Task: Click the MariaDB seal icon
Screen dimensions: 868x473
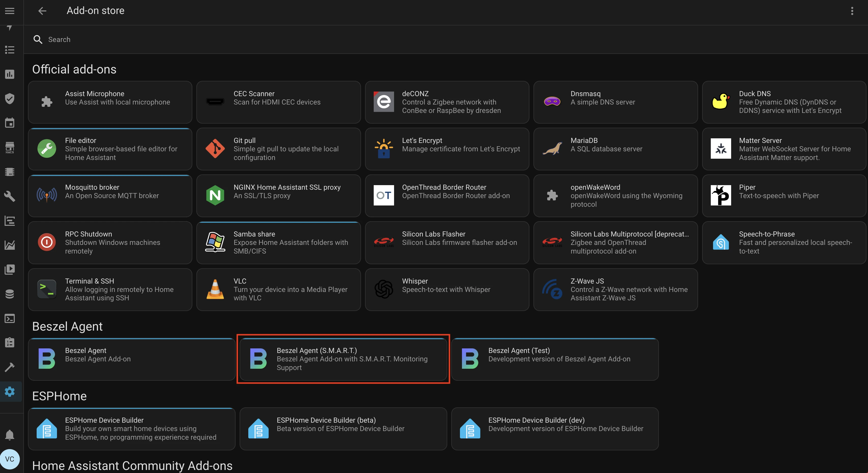Action: pyautogui.click(x=552, y=148)
